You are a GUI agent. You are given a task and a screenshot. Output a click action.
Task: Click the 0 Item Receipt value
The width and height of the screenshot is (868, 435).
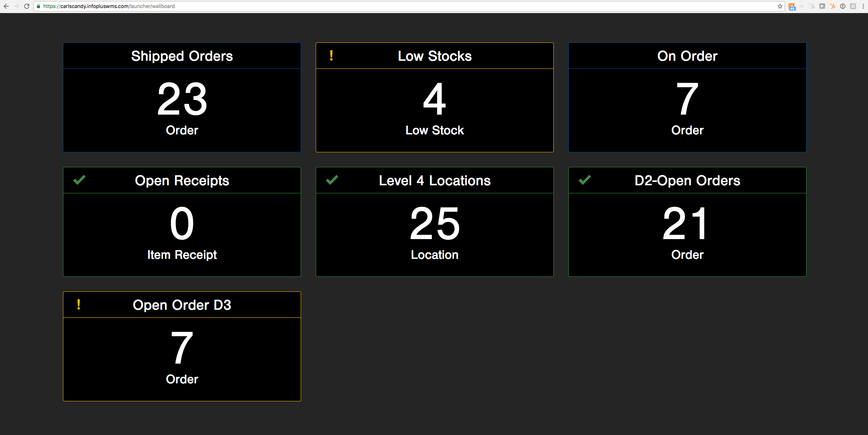tap(182, 223)
